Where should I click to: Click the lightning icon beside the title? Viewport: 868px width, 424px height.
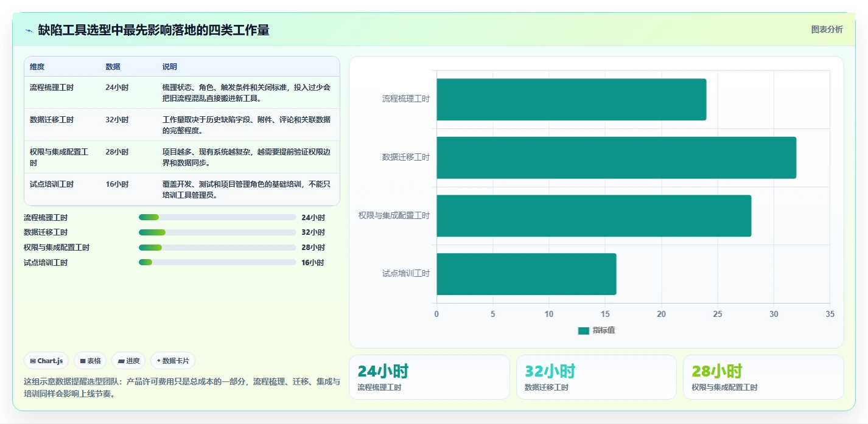29,30
